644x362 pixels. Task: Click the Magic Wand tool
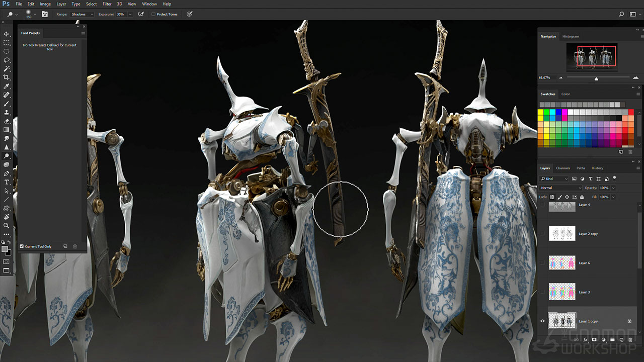(x=7, y=69)
